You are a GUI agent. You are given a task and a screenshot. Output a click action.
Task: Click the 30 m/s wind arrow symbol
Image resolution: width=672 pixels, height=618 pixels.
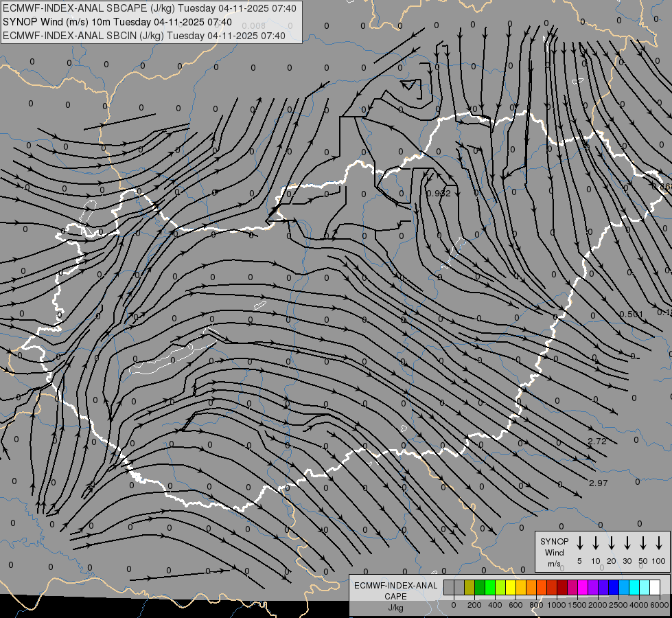(x=627, y=543)
